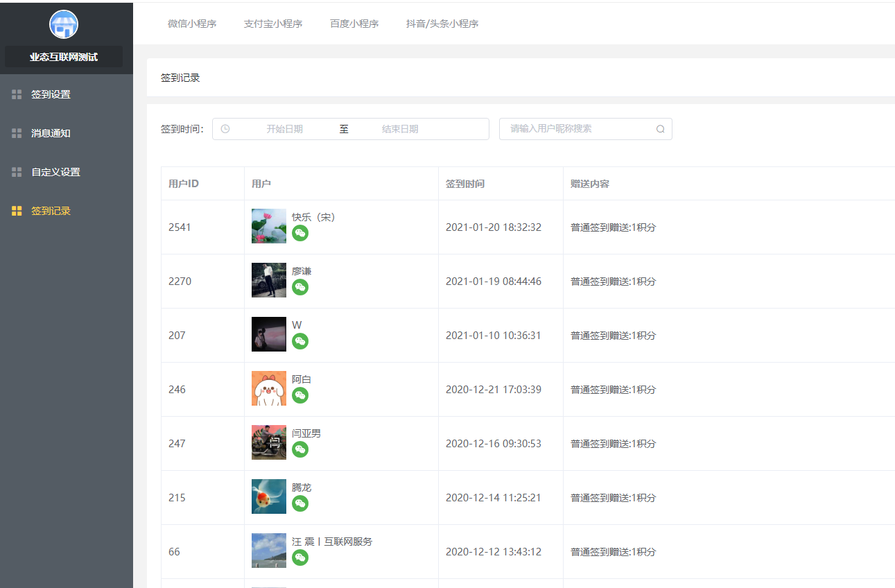Viewport: 895px width, 588px height.
Task: Click WeChat icon under user W
Action: coord(300,341)
